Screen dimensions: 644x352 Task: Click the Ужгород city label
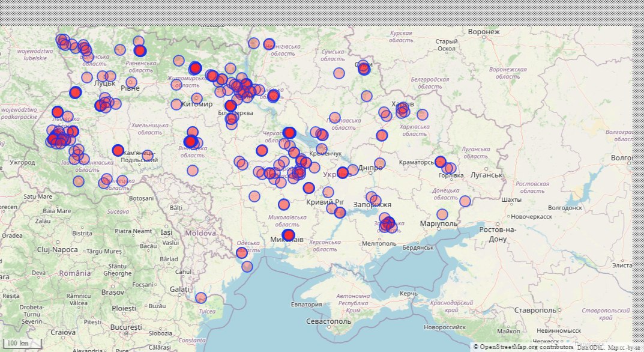point(22,162)
